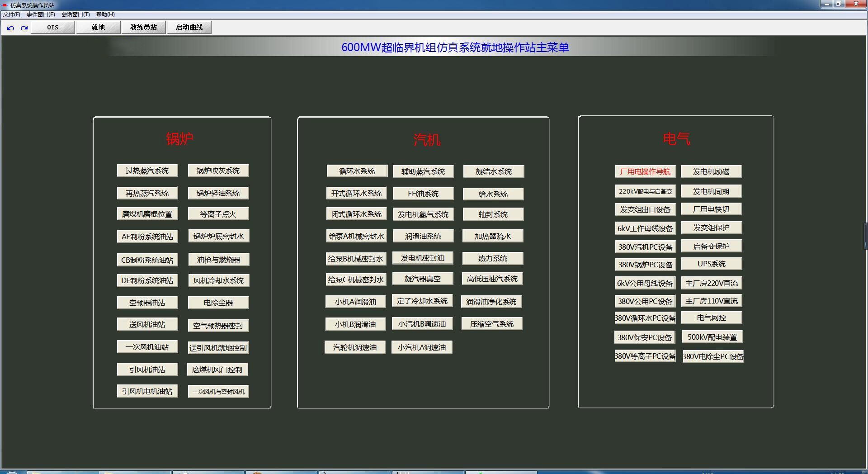Open the red 厂用电操作导航 link

645,171
